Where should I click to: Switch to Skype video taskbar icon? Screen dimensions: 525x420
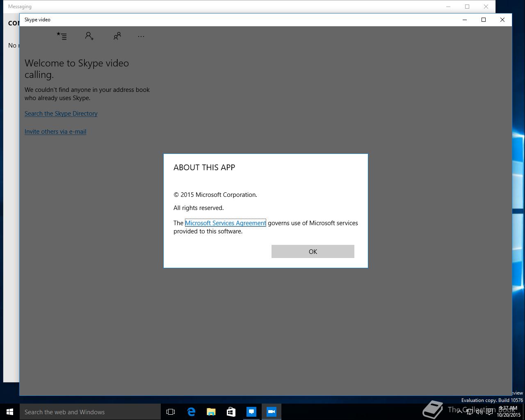click(271, 412)
